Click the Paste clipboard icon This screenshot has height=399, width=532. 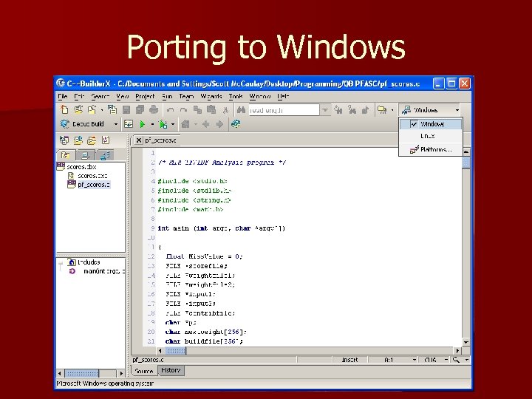[x=211, y=109]
